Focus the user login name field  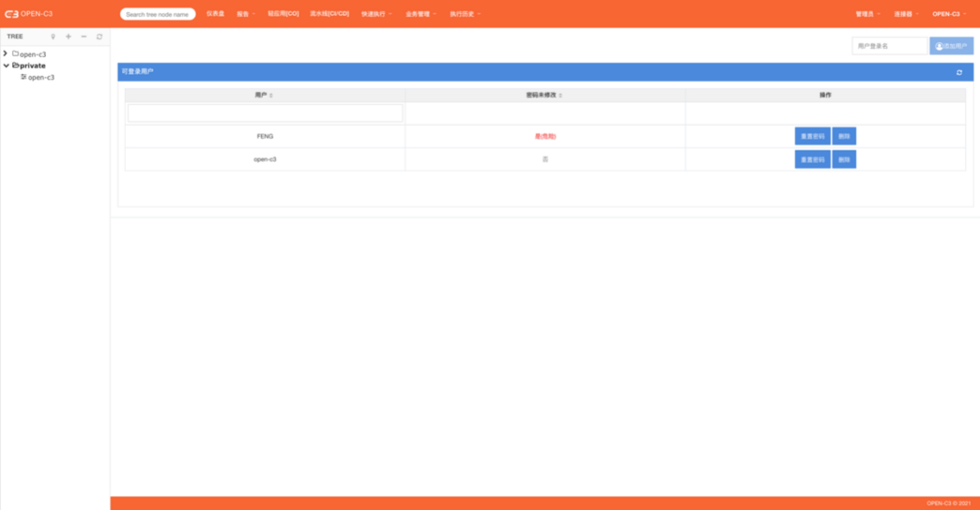(889, 46)
